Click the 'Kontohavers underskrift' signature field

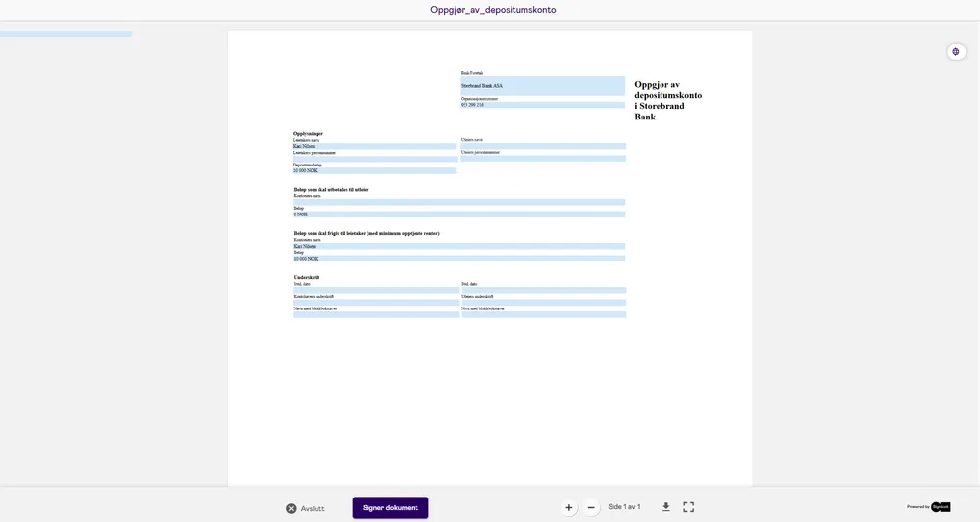[x=376, y=303]
